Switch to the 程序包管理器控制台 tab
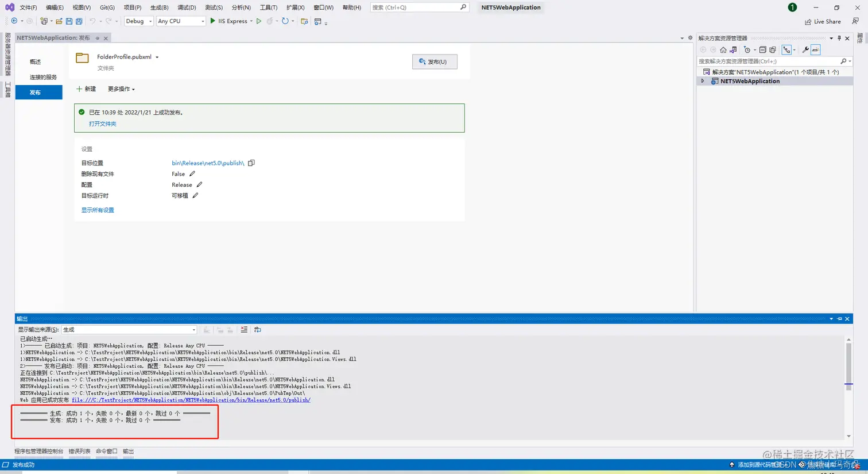 point(39,452)
